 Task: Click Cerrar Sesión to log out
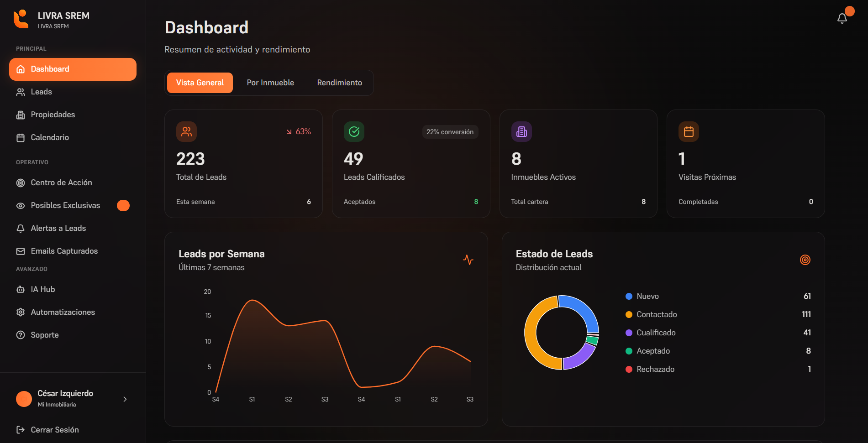click(x=54, y=430)
